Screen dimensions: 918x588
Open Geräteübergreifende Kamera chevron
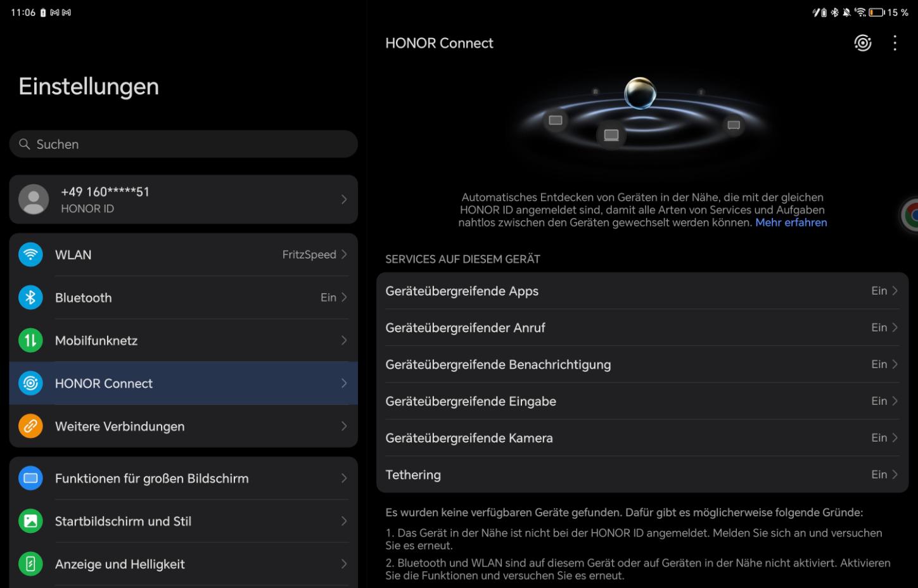tap(895, 438)
